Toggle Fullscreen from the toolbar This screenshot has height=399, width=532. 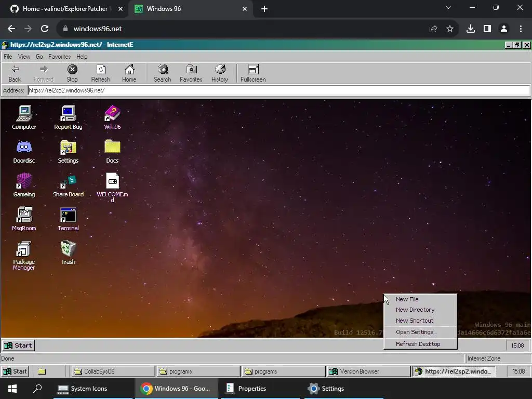pos(253,73)
